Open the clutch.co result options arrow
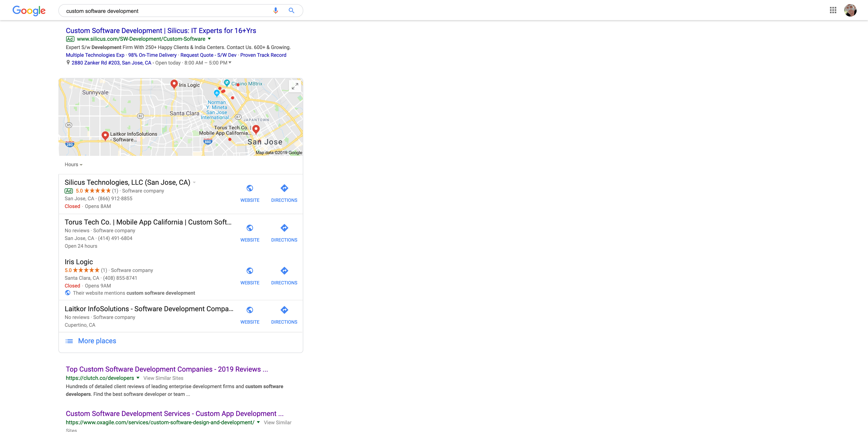Viewport: 868px width, 432px height. click(x=138, y=378)
